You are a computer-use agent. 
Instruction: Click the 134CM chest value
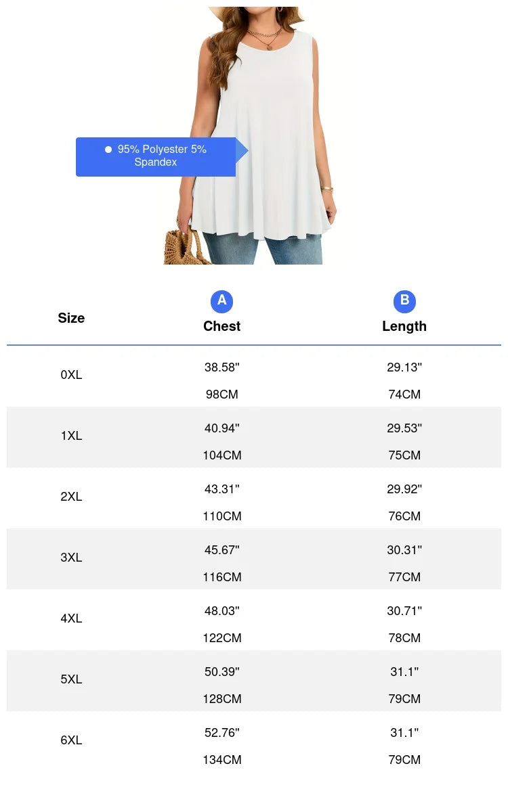click(x=222, y=760)
